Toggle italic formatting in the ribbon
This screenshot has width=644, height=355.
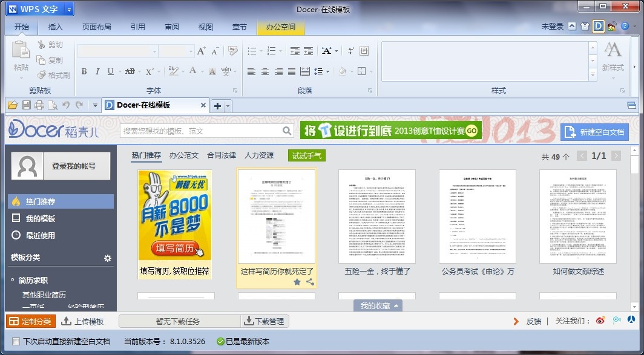pyautogui.click(x=97, y=71)
